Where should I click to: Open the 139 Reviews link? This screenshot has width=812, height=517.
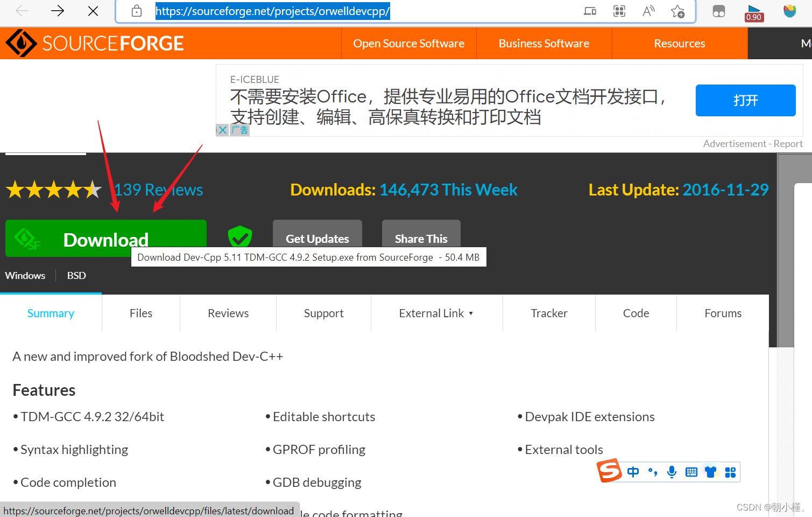click(158, 190)
